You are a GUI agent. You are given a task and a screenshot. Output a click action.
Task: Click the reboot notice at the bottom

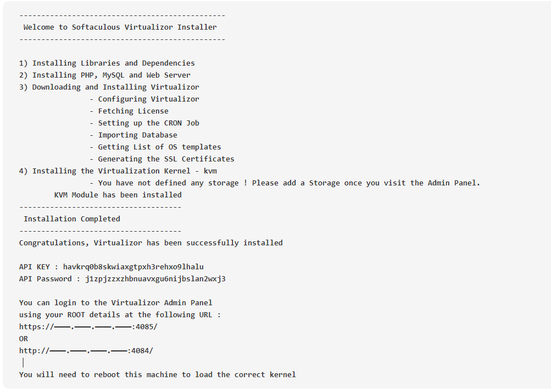click(x=158, y=374)
